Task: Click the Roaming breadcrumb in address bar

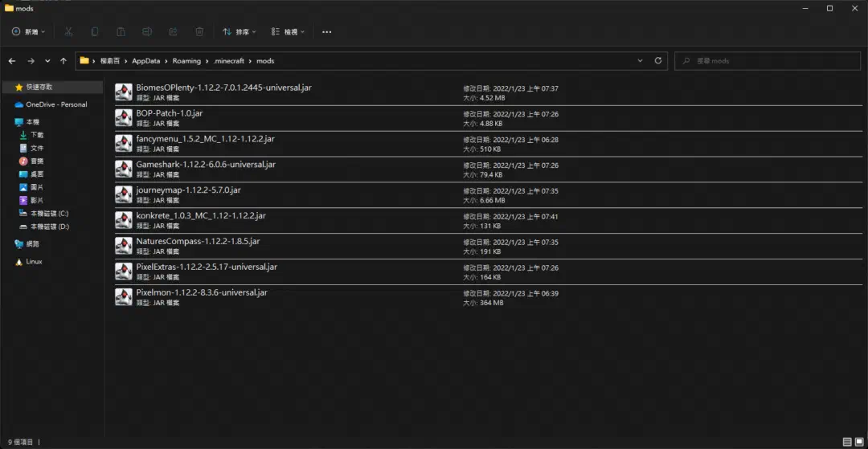Action: (x=186, y=61)
